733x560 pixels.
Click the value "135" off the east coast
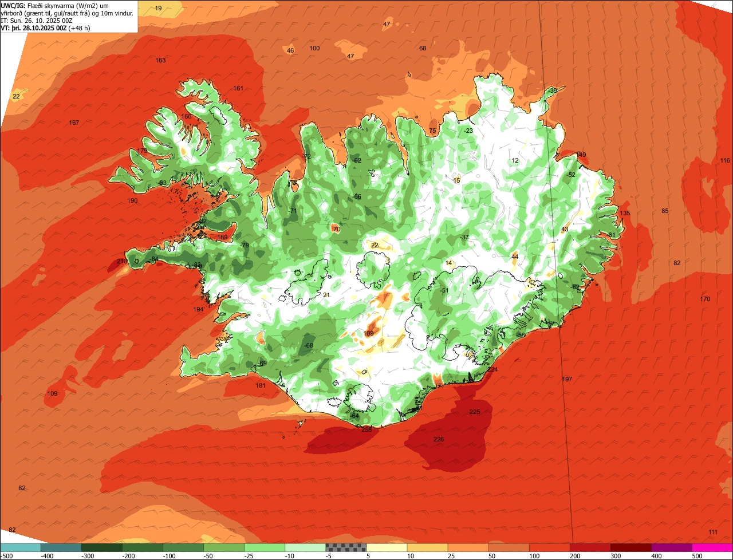coord(625,213)
